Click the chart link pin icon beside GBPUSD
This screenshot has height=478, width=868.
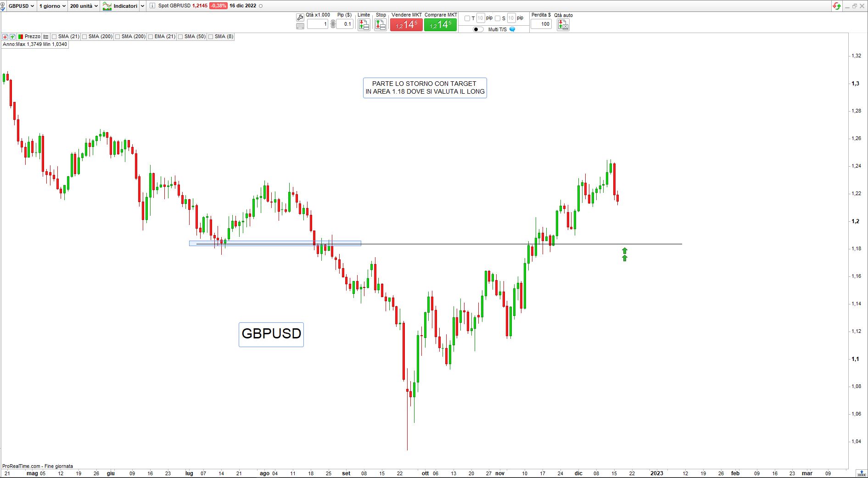coord(3,6)
